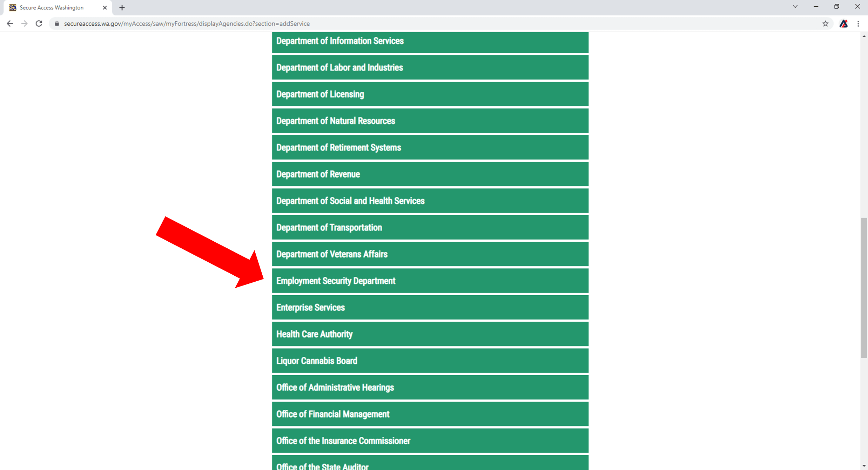The height and width of the screenshot is (470, 868).
Task: Open Department of Transportation
Action: [x=430, y=227]
